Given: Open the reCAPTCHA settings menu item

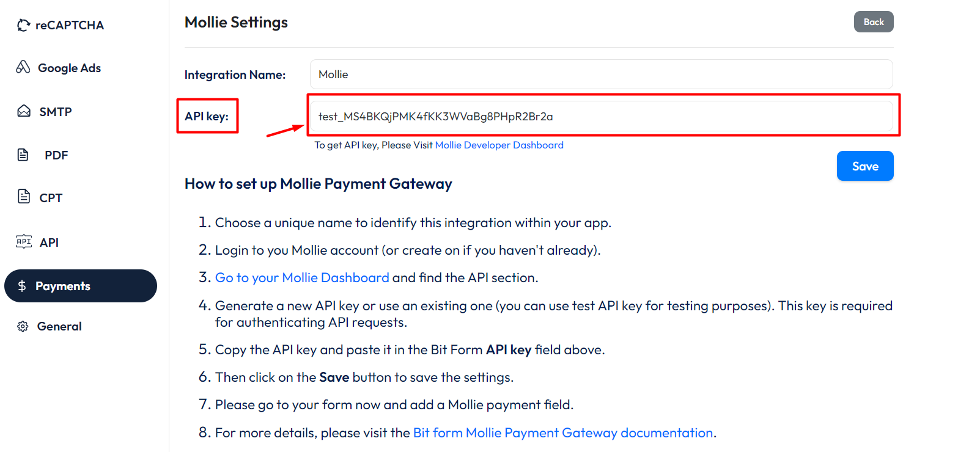Looking at the screenshot, I should click(69, 25).
